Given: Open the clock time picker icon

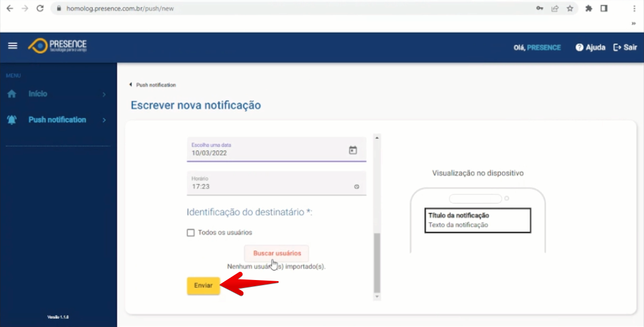Looking at the screenshot, I should (x=357, y=187).
